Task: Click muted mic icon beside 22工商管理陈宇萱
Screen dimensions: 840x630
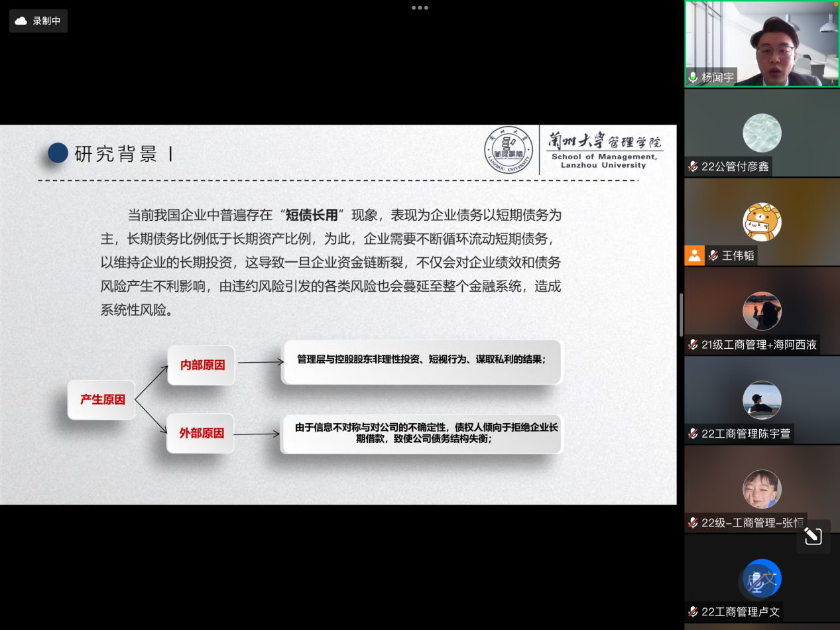Action: click(x=693, y=434)
